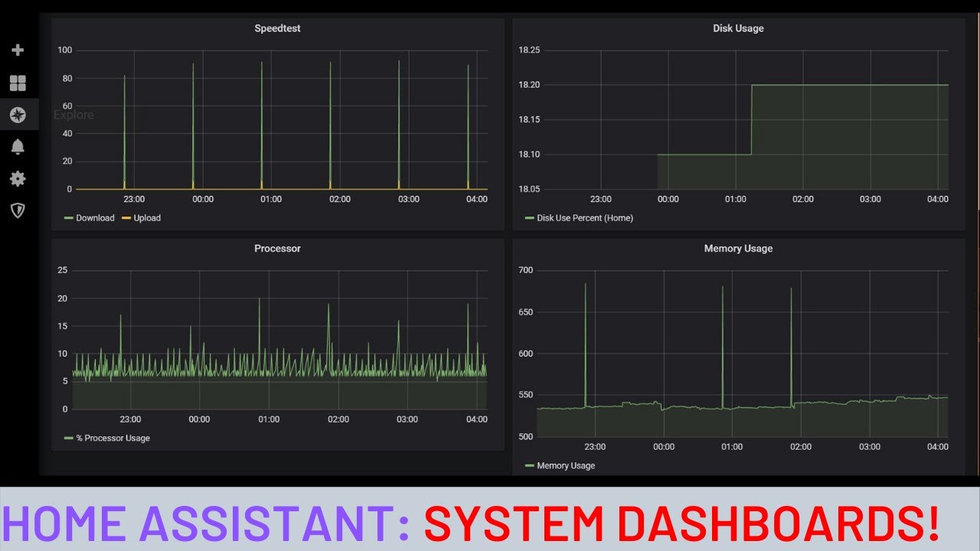
Task: Open the Alerting bell icon
Action: (x=18, y=146)
